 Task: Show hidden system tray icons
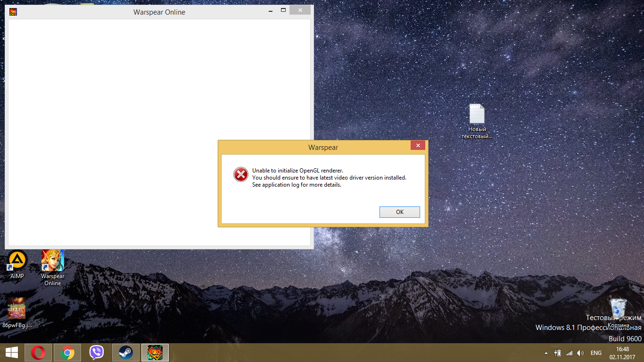pyautogui.click(x=546, y=353)
